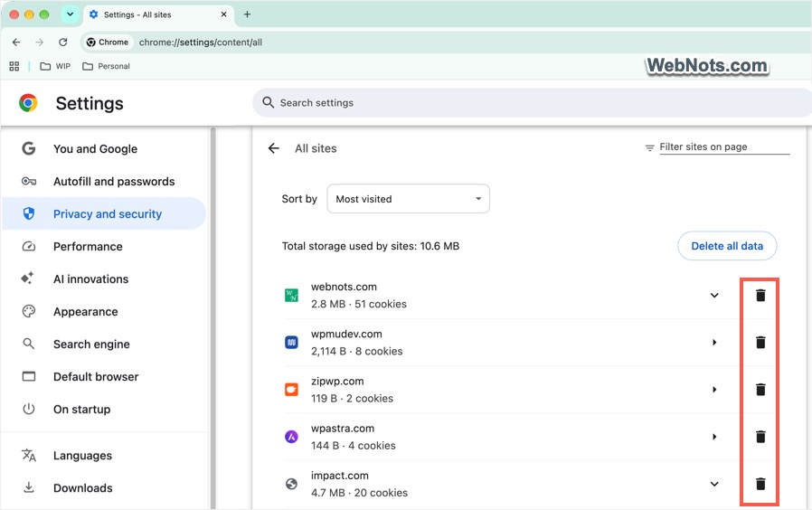
Task: Close the Settings - All sites tab
Action: 223,14
